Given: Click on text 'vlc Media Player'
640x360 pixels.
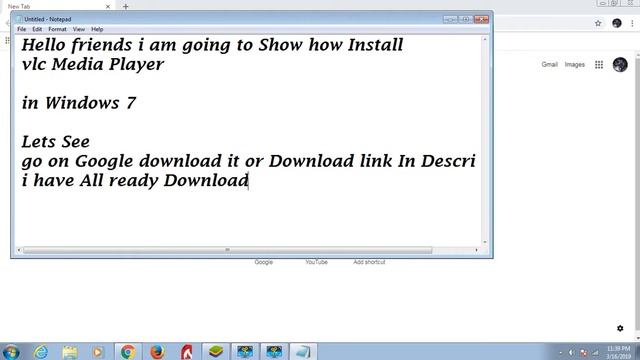Looking at the screenshot, I should tap(93, 64).
